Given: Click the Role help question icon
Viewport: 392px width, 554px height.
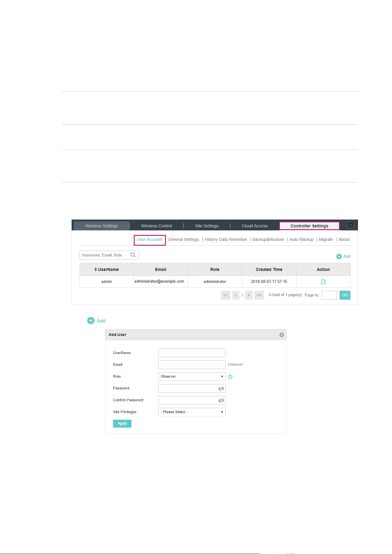Looking at the screenshot, I should [230, 377].
